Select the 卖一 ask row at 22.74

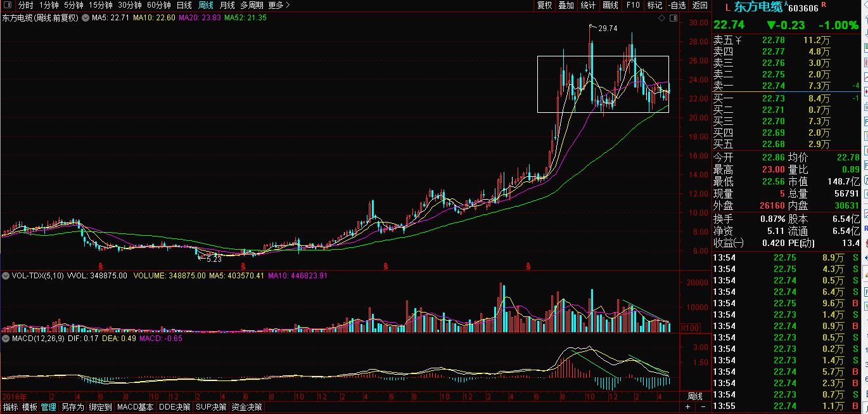(786, 86)
